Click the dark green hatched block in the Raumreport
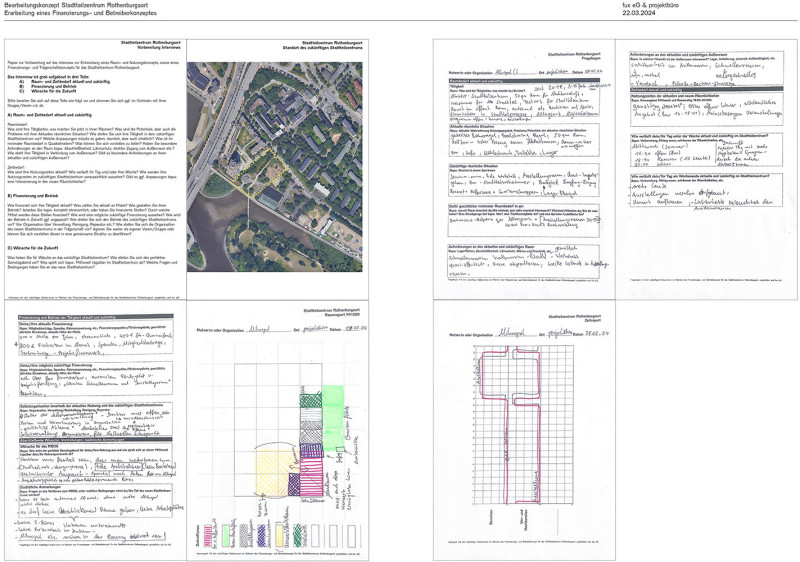The width and height of the screenshot is (800, 562). coord(310,400)
